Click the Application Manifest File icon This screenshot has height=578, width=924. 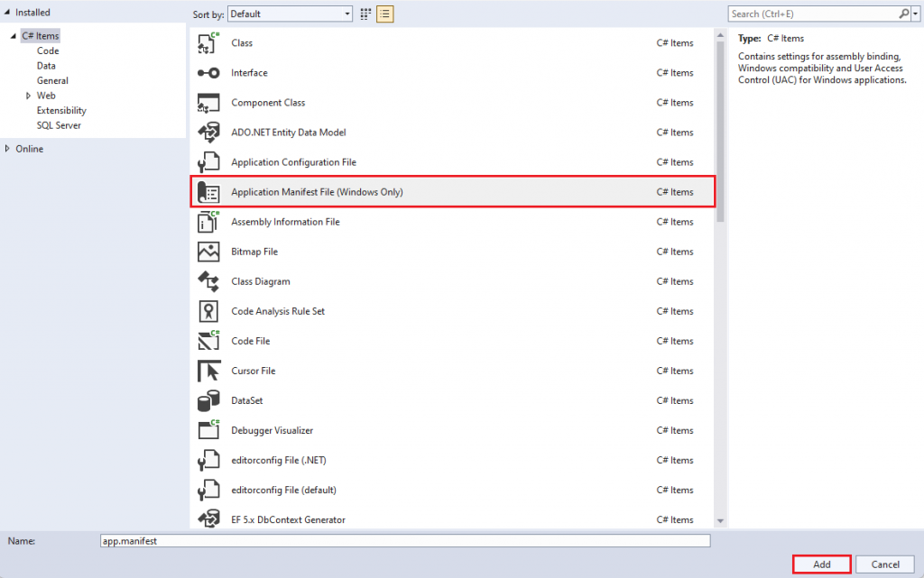(x=208, y=191)
